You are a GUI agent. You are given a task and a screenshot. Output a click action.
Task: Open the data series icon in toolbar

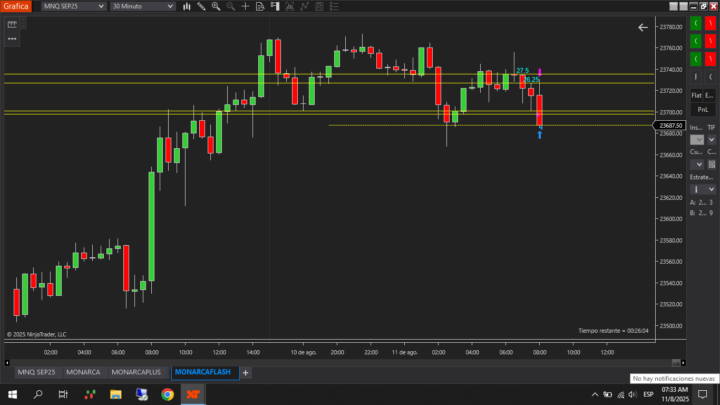290,6
